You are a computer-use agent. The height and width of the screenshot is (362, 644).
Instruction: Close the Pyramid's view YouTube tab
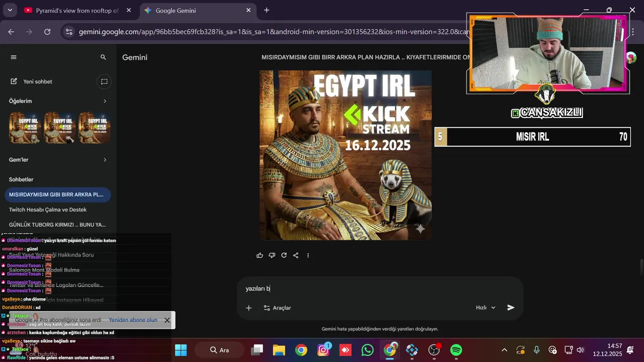coord(129,10)
